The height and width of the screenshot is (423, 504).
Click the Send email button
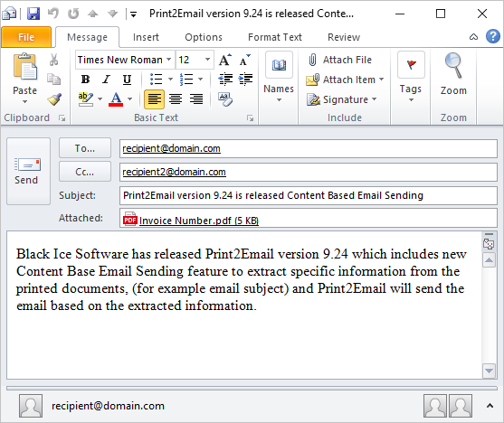[28, 171]
